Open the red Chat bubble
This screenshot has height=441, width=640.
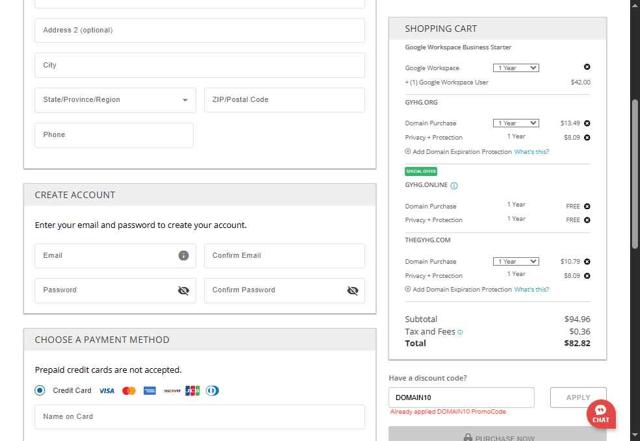tap(601, 414)
